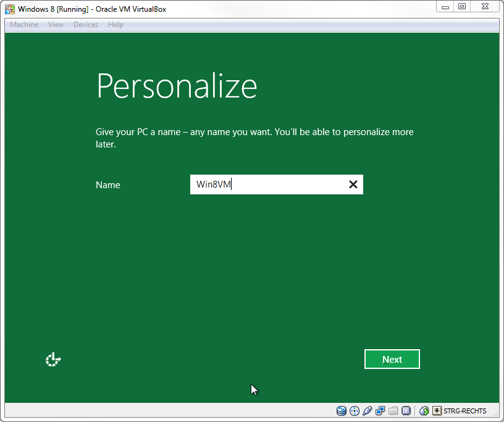Open the View menu
The height and width of the screenshot is (422, 504).
pyautogui.click(x=56, y=25)
